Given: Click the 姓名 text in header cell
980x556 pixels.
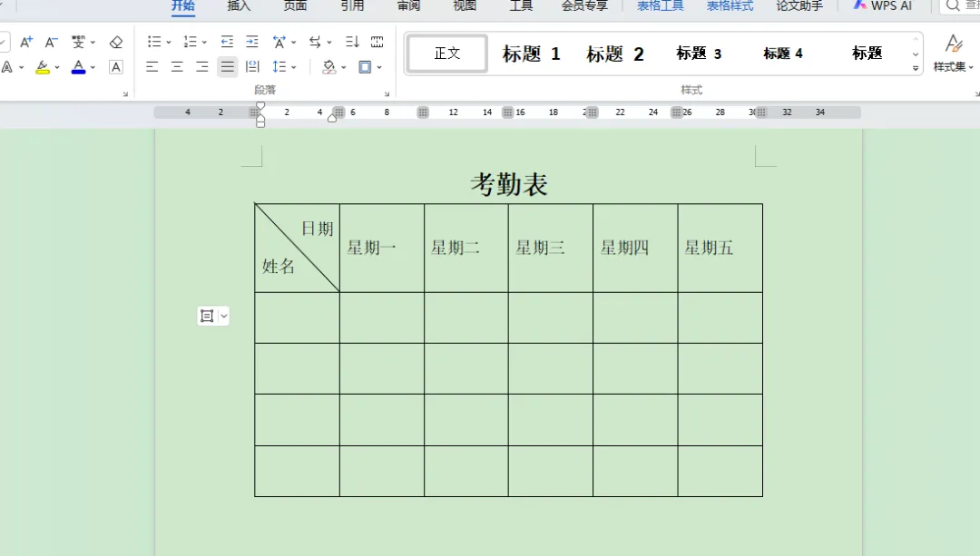Looking at the screenshot, I should [x=279, y=267].
